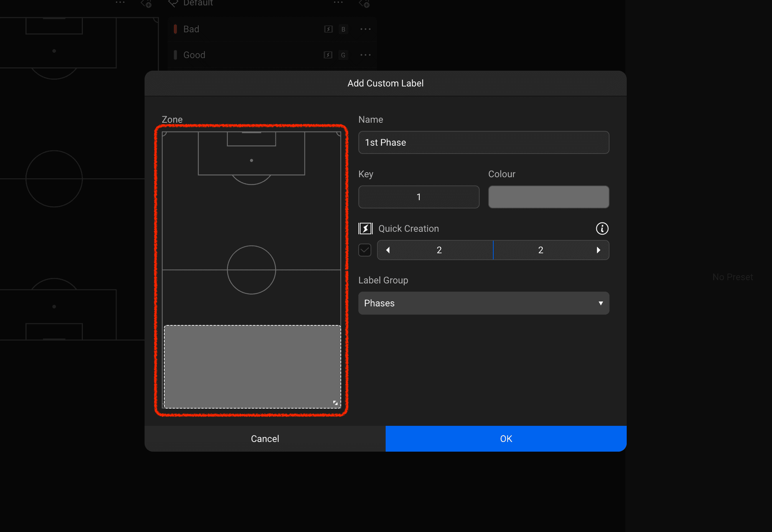Toggle the Quick Creation checkbox

click(365, 250)
